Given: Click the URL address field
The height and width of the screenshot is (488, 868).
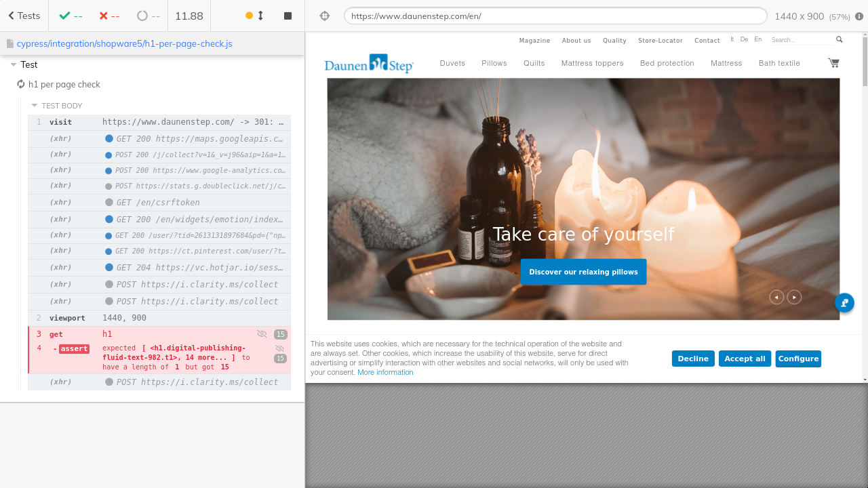Looking at the screenshot, I should [555, 16].
